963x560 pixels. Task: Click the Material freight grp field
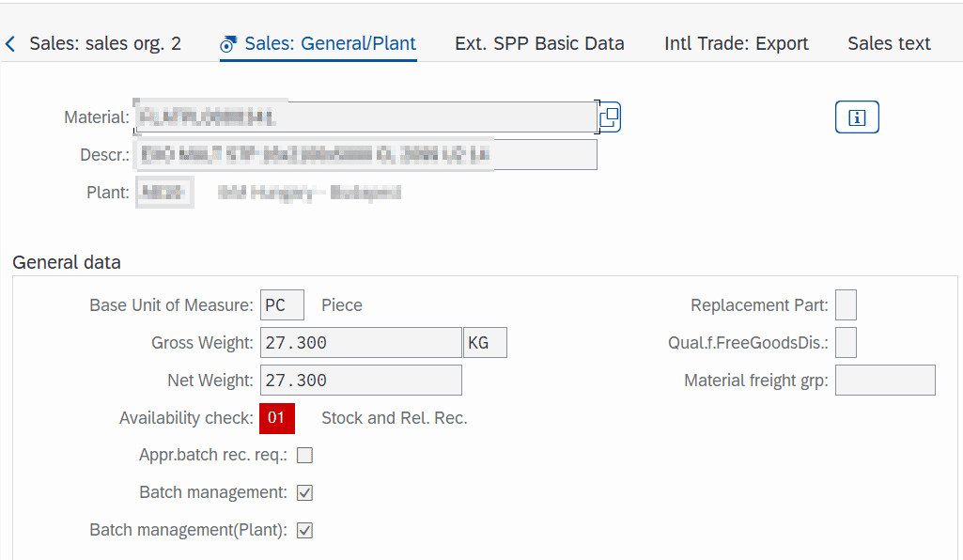pos(885,381)
